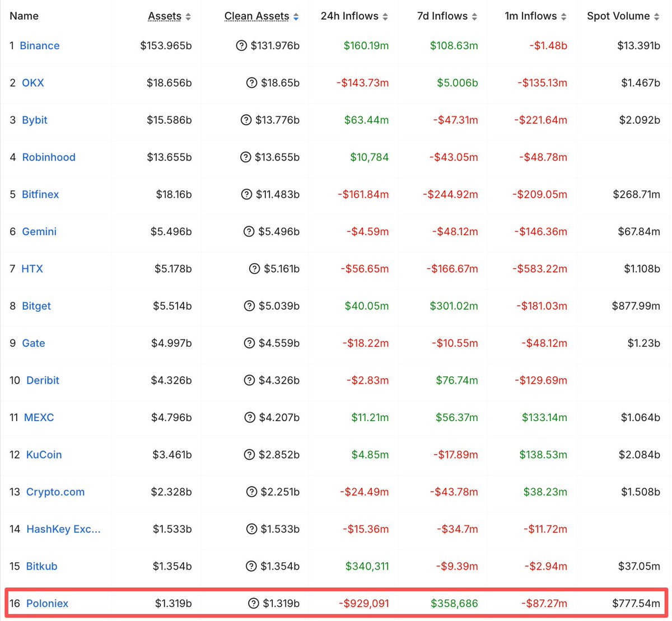Open the Robinhood link
The image size is (672, 621).
click(49, 157)
